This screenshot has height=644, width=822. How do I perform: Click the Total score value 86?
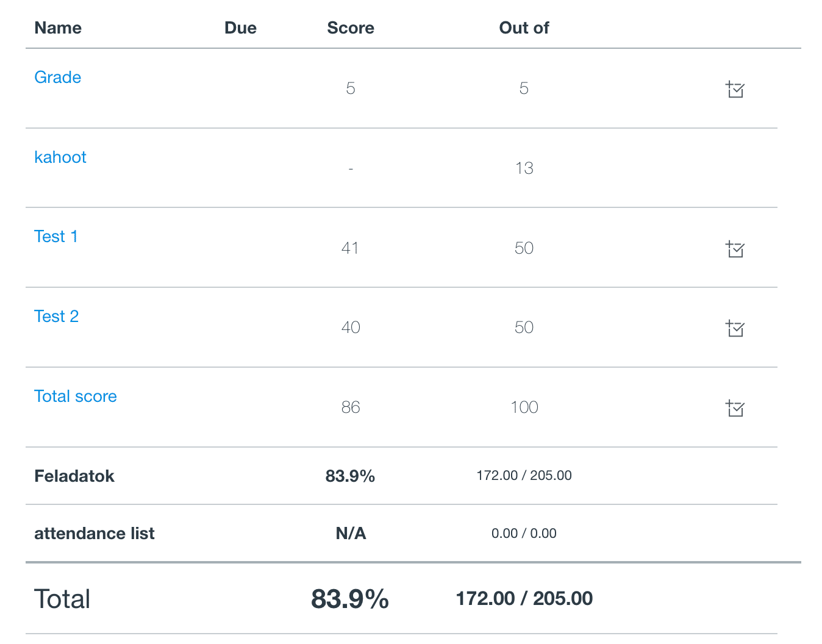351,407
